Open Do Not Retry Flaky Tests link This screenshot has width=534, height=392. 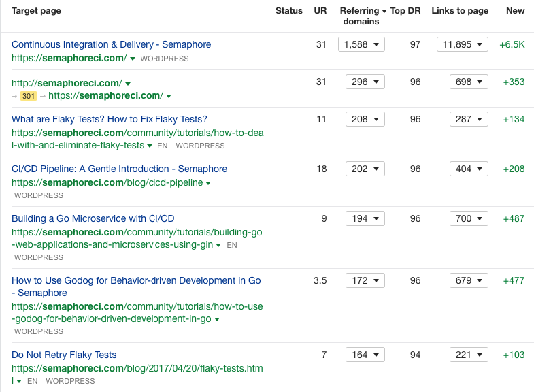pyautogui.click(x=64, y=355)
